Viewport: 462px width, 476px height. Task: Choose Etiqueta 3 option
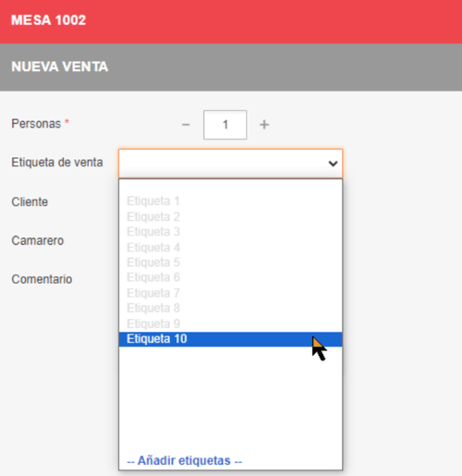[x=230, y=232]
